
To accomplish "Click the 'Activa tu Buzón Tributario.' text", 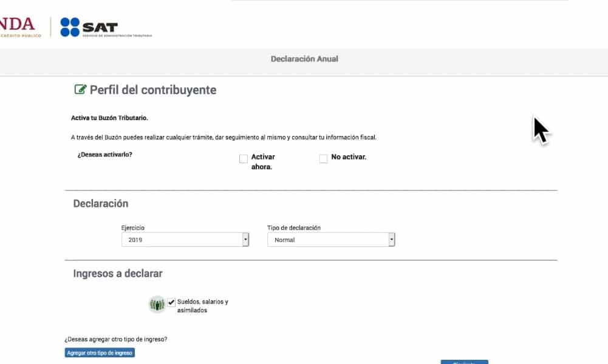I will (x=109, y=118).
